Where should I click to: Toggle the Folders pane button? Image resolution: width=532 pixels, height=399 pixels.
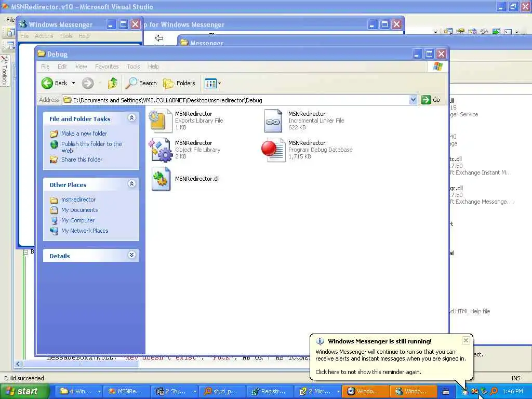point(179,83)
